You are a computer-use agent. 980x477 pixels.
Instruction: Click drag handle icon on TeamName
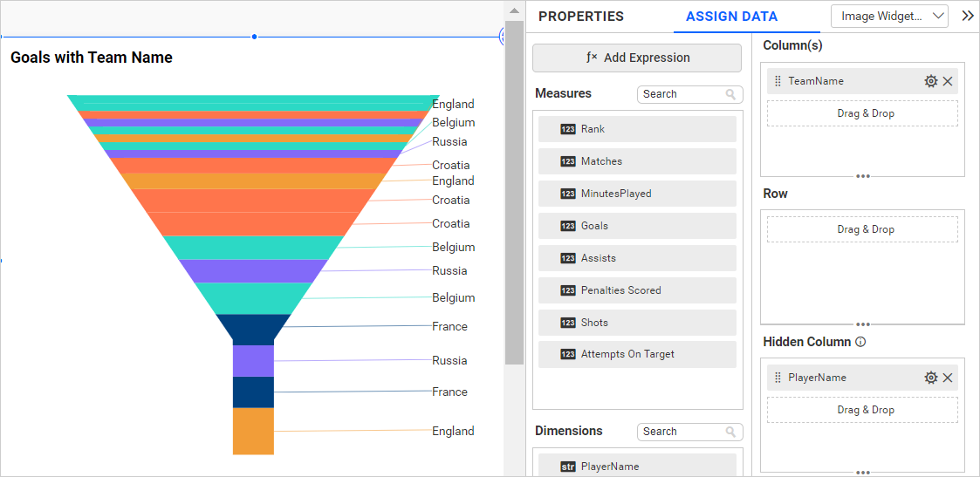tap(778, 81)
